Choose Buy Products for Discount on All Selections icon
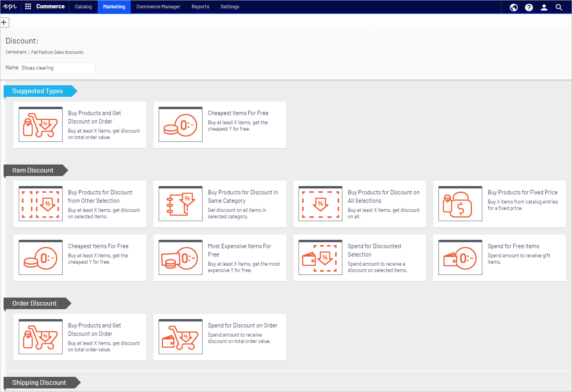This screenshot has width=572, height=392. [320, 204]
